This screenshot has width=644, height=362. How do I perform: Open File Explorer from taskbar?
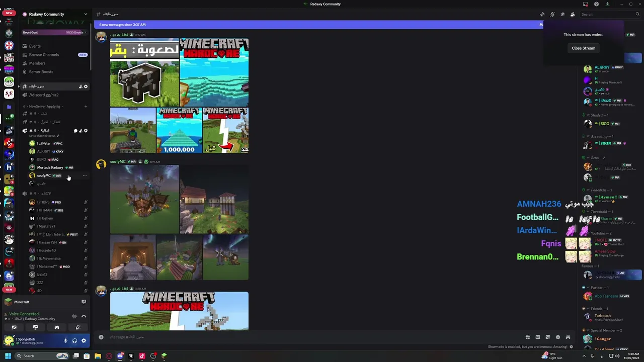98,356
